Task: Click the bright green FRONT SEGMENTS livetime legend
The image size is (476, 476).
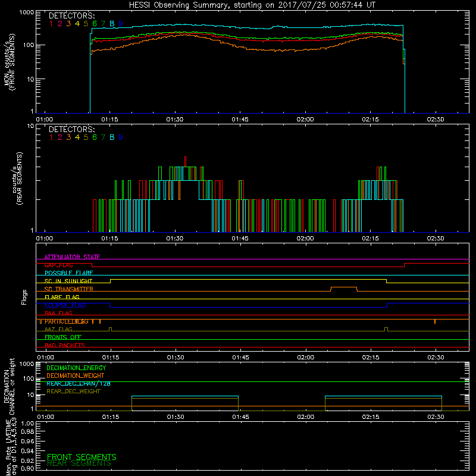Action: [x=82, y=457]
